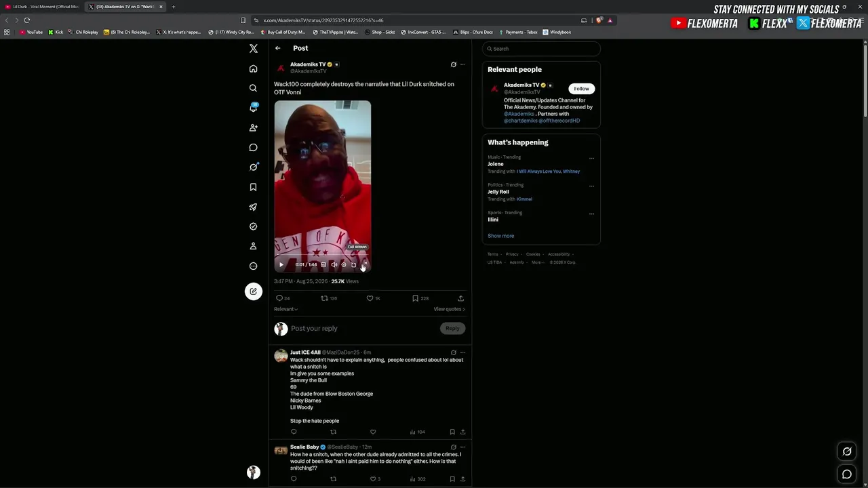Bookmark the Akademiks TV post
This screenshot has height=488, width=868.
[x=420, y=298]
